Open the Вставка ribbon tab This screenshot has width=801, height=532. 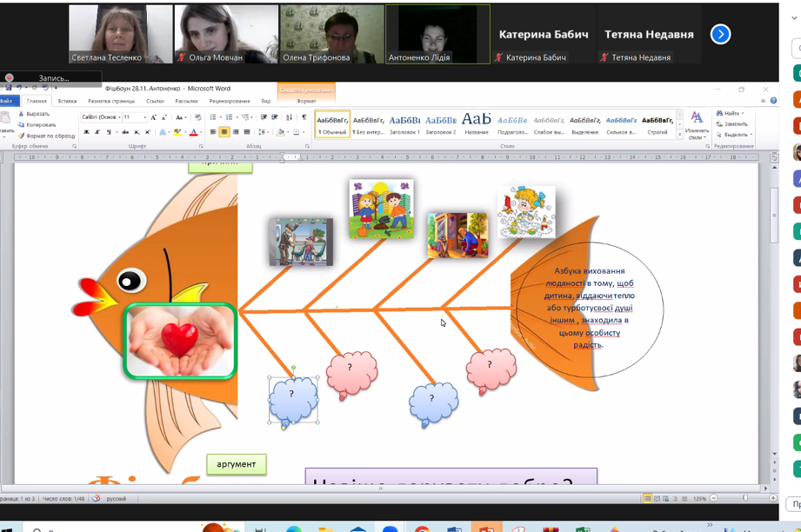tap(67, 102)
